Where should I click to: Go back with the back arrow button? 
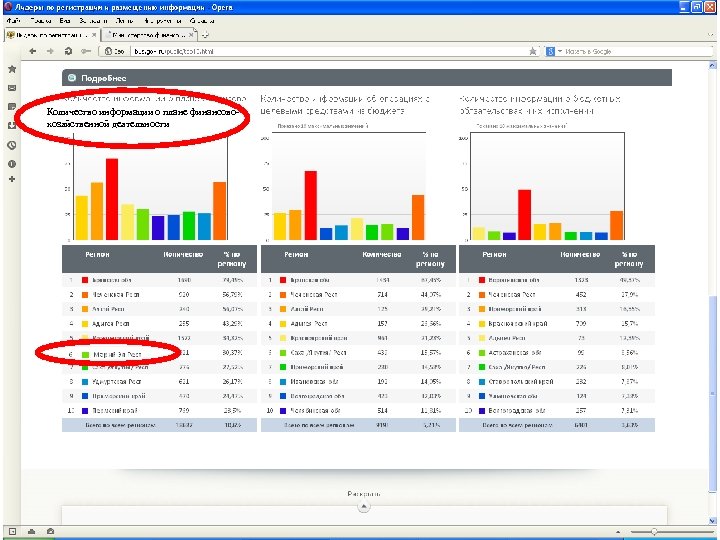[x=33, y=51]
